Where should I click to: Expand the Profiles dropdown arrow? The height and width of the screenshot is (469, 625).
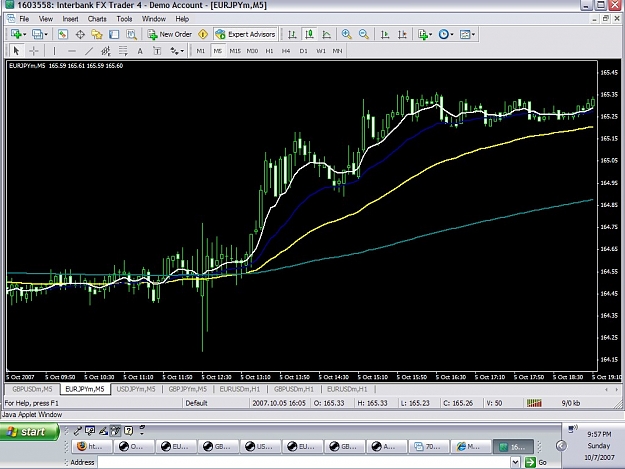tap(46, 35)
